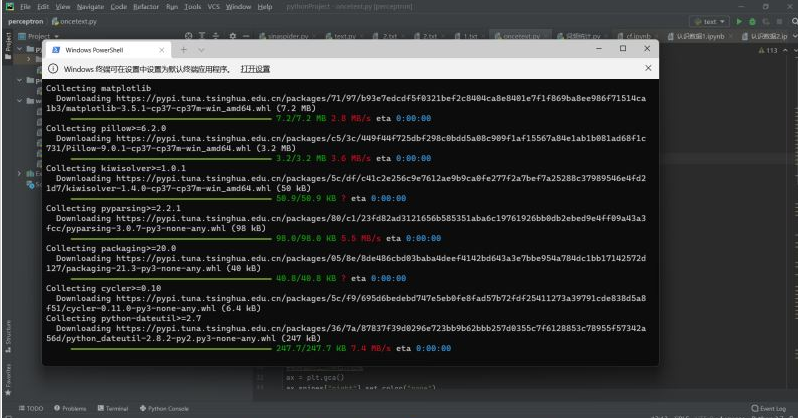Open the TODO tool window
Viewport: 798px width, 418px height.
coord(31,408)
